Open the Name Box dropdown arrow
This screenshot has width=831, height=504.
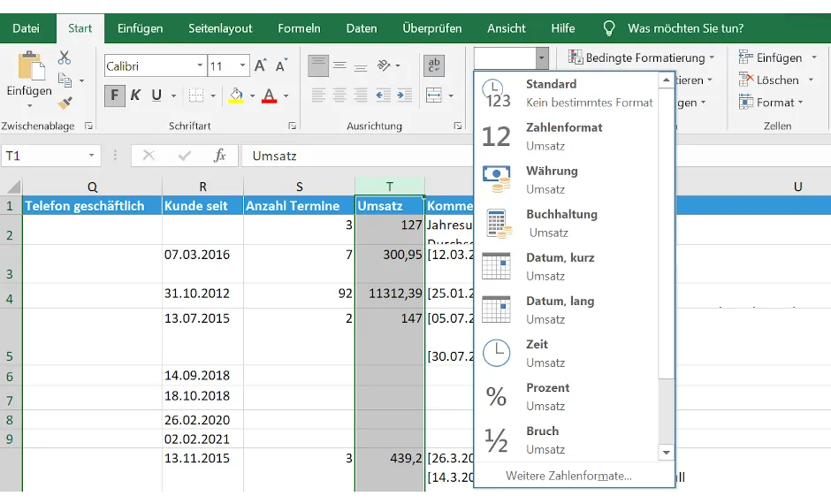(92, 156)
